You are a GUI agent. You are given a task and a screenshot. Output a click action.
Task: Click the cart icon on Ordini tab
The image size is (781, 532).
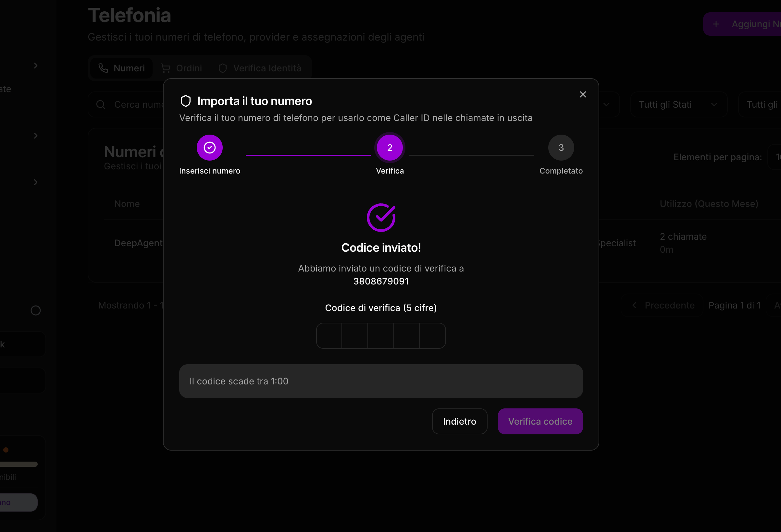[166, 68]
